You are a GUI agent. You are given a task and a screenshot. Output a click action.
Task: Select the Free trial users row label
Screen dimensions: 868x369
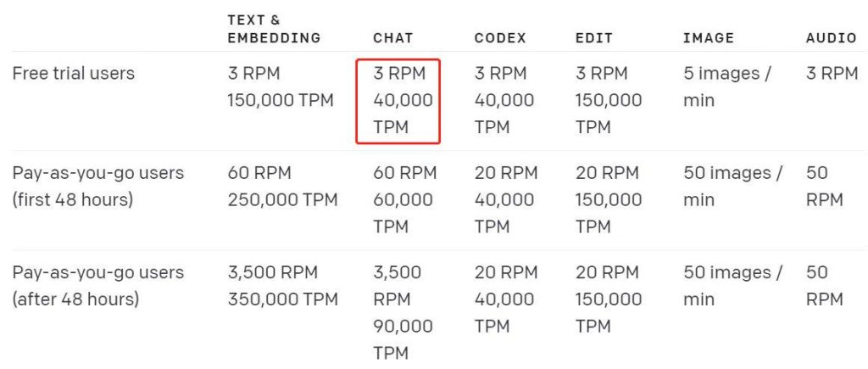74,74
